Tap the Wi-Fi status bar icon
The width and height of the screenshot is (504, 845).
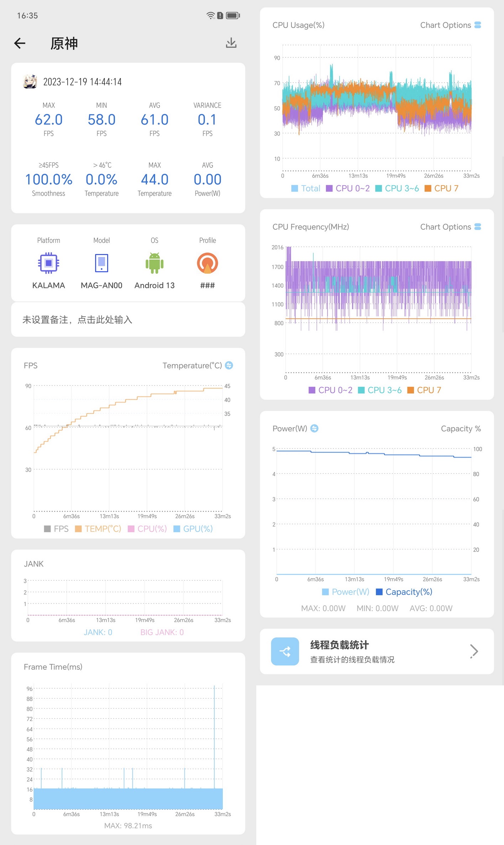(211, 15)
